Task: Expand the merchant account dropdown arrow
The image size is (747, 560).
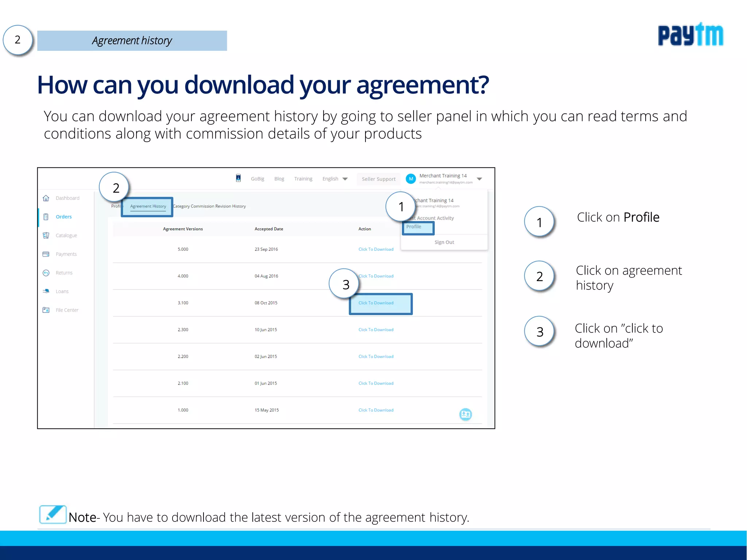Action: pyautogui.click(x=479, y=179)
